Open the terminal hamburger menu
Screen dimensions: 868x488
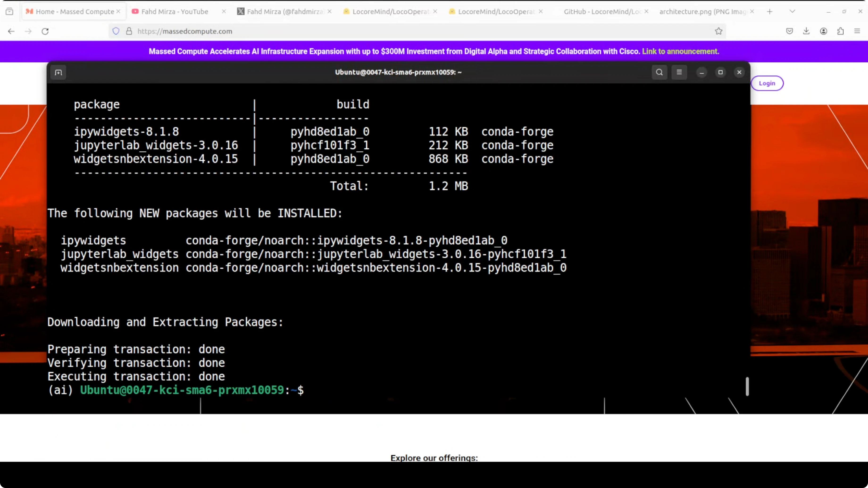(679, 72)
